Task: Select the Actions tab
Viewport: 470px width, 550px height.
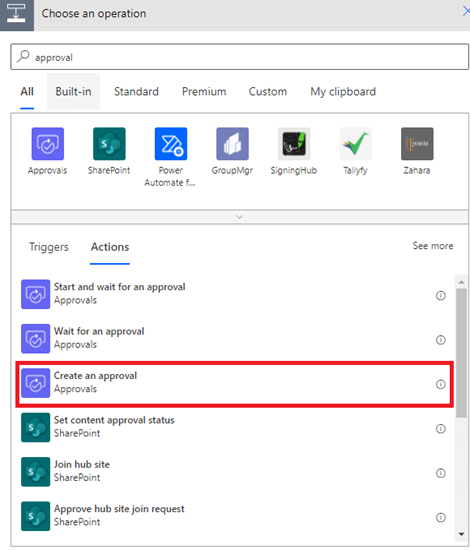Action: (x=110, y=247)
